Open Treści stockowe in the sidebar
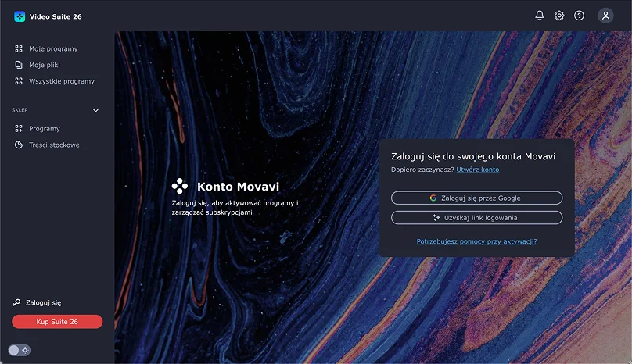 coord(54,145)
